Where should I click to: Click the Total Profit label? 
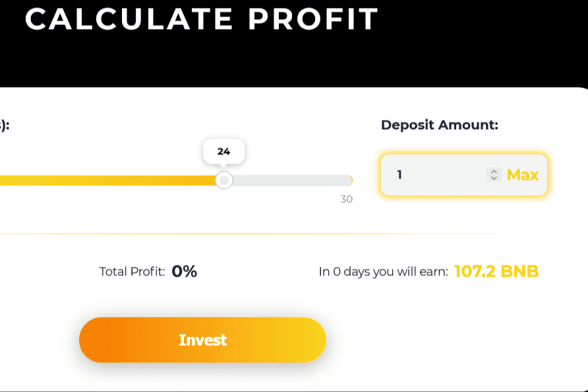point(132,271)
